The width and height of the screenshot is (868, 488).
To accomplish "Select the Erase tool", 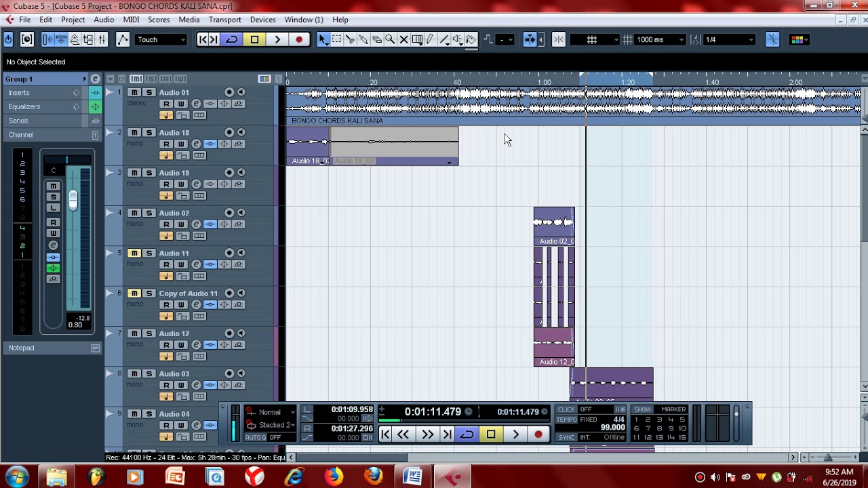I will tap(377, 40).
